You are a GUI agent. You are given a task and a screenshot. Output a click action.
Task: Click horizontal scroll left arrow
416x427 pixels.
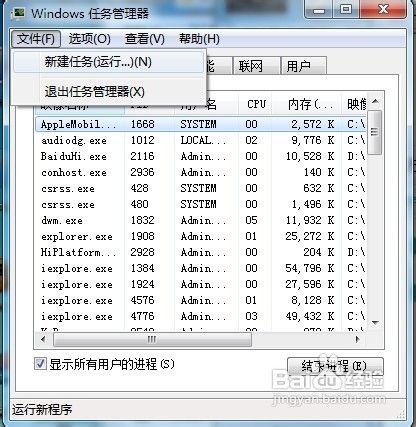click(43, 339)
